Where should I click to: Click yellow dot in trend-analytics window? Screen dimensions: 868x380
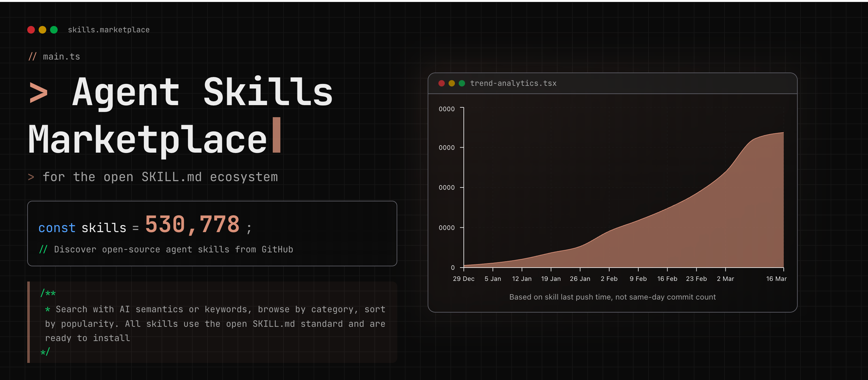click(451, 83)
